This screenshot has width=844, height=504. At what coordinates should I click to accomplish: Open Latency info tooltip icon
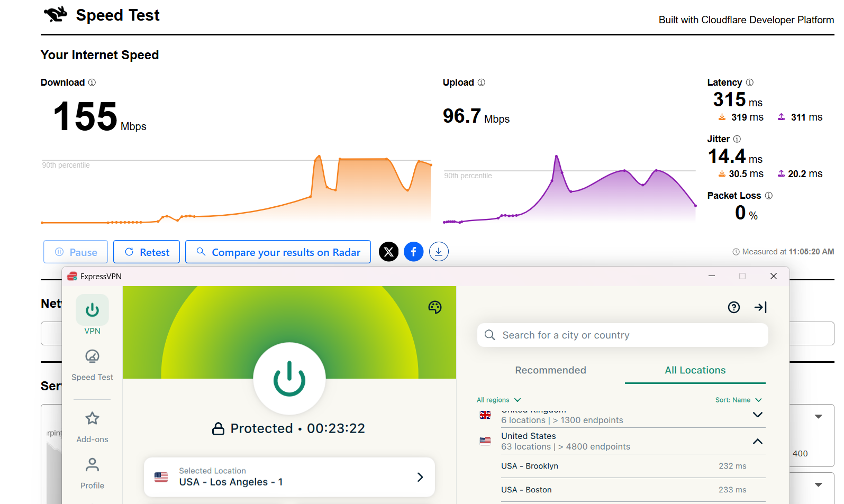750,83
